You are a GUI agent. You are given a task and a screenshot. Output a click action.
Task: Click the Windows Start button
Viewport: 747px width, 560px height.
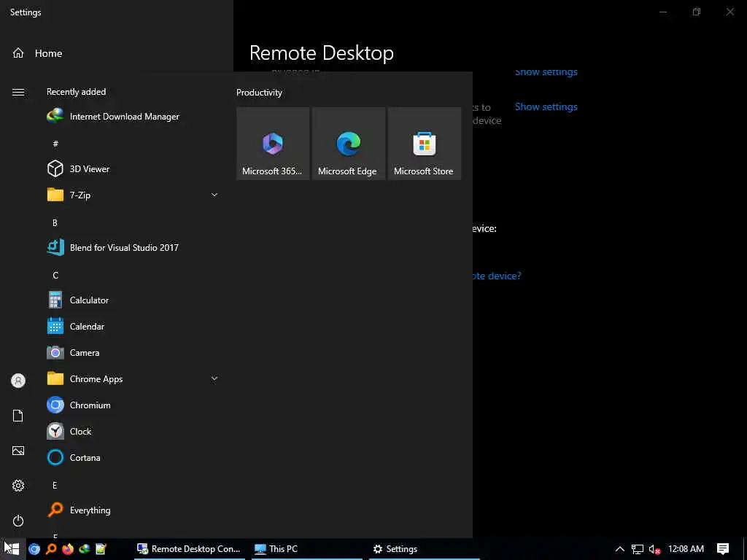(12, 548)
